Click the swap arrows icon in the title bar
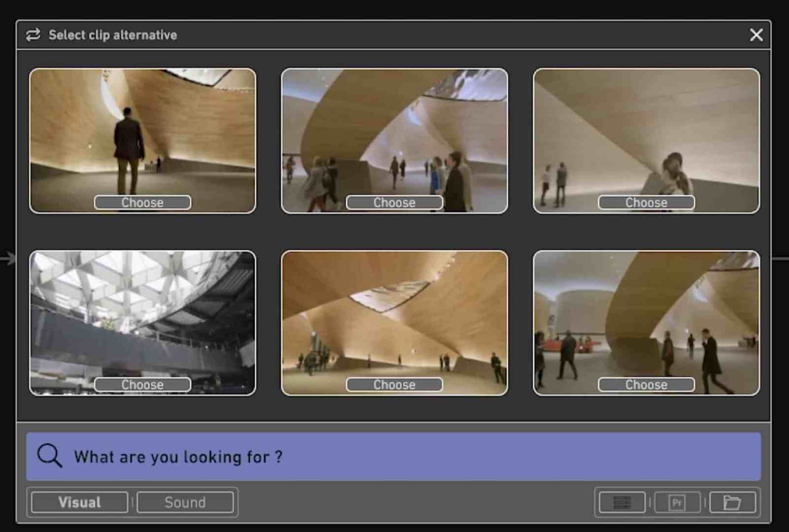The height and width of the screenshot is (532, 789). pos(33,34)
